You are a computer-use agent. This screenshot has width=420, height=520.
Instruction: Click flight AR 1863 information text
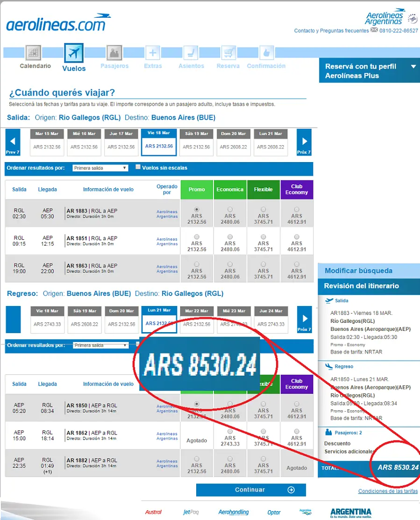pyautogui.click(x=92, y=268)
